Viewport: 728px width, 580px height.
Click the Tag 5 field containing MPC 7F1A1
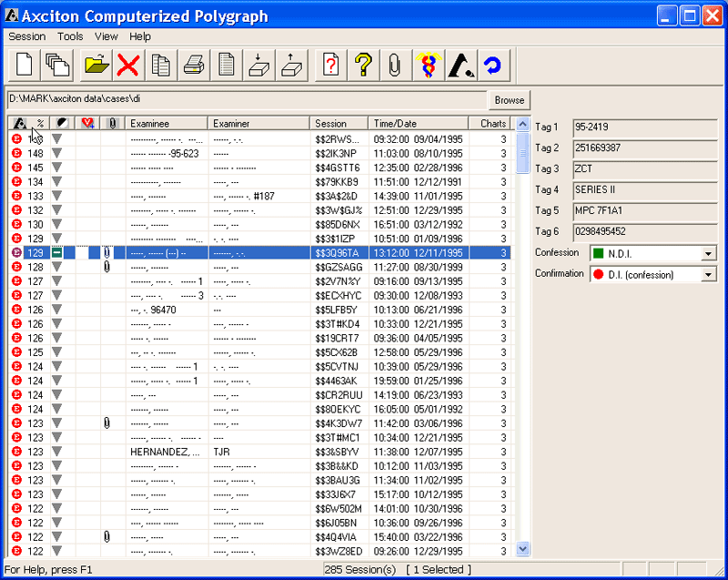[645, 211]
